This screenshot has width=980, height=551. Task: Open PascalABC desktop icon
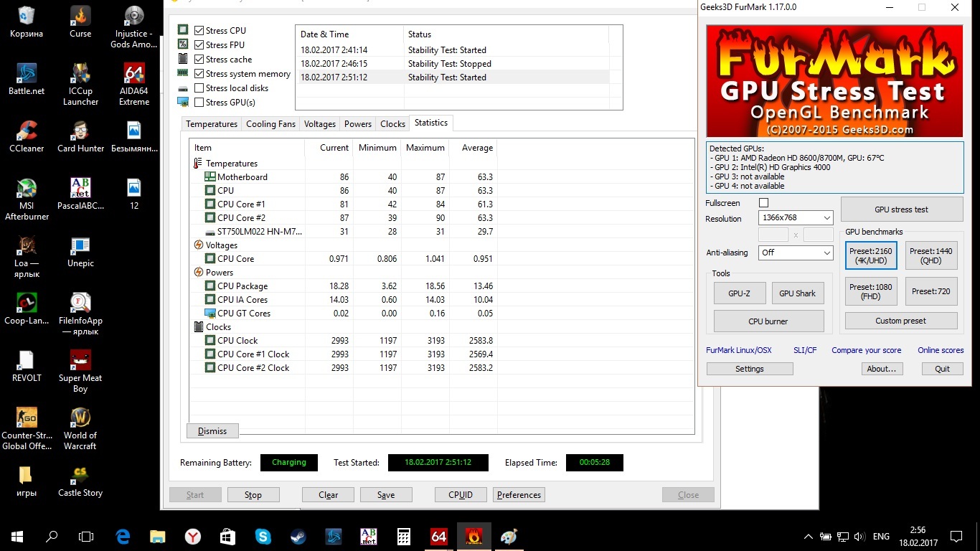click(80, 194)
